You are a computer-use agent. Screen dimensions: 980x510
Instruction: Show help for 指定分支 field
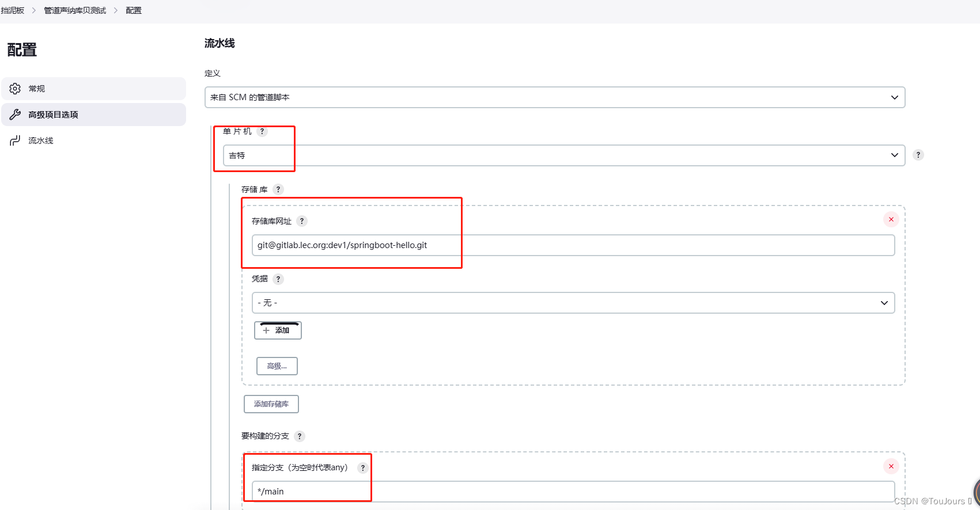pyautogui.click(x=362, y=468)
